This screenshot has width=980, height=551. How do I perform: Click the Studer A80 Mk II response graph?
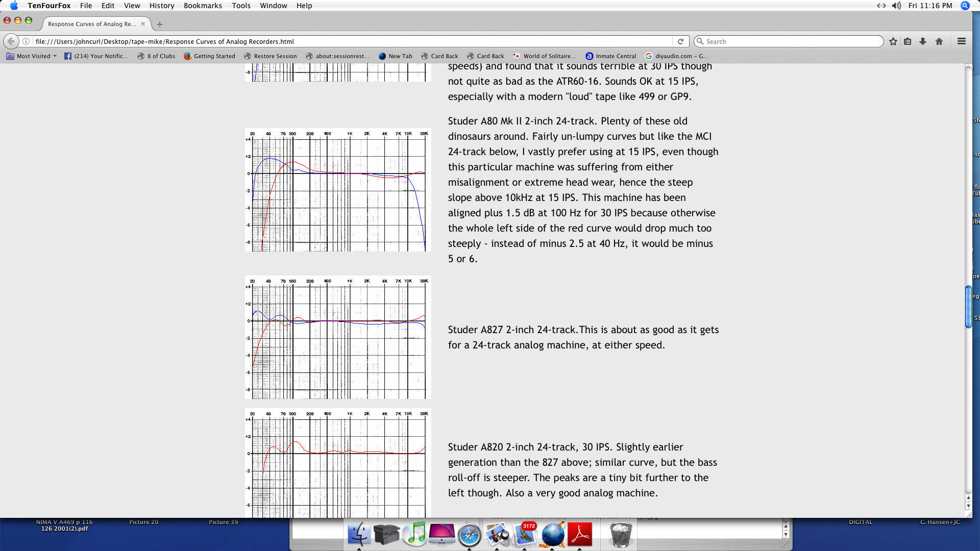coord(338,190)
